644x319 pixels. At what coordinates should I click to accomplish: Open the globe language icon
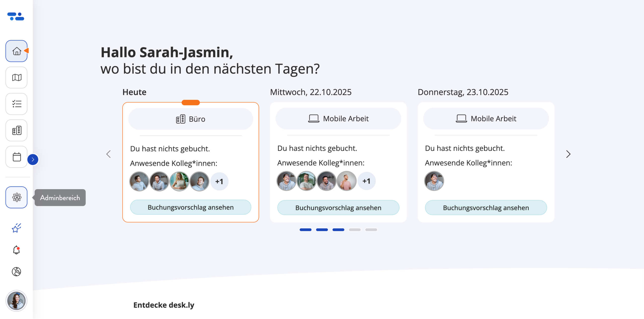tap(17, 272)
